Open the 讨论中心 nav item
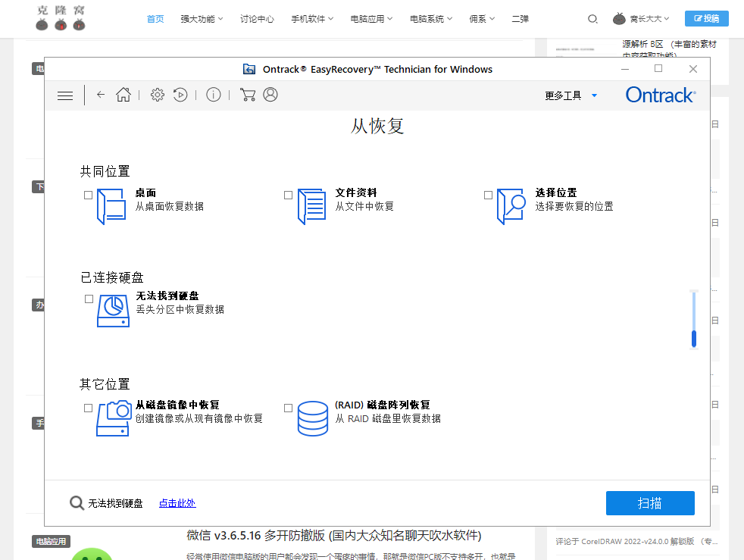 pyautogui.click(x=257, y=19)
